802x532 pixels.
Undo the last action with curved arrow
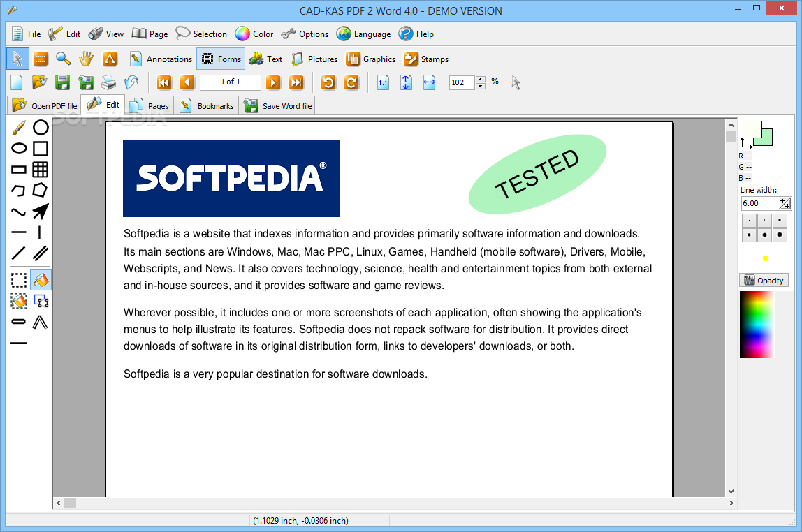click(x=131, y=82)
